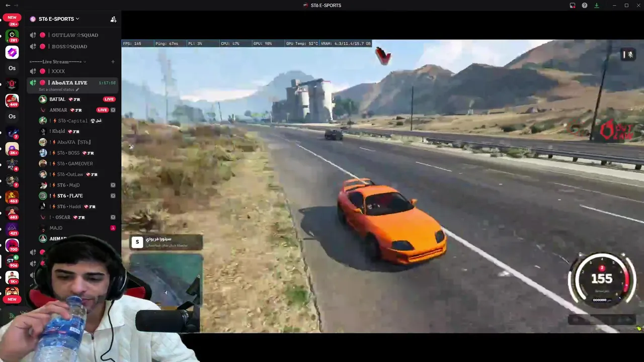Select user ST6-MajD in the voice list
Screen dimensions: 644x362
[77, 185]
